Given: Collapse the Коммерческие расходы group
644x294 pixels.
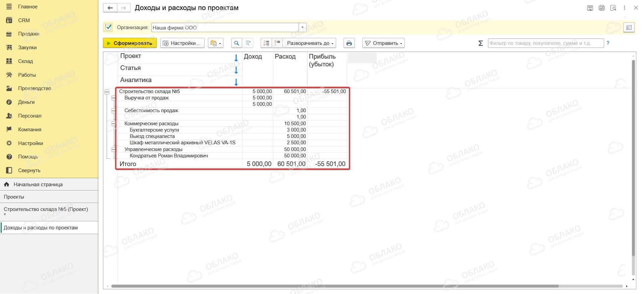Looking at the screenshot, I should [x=113, y=124].
